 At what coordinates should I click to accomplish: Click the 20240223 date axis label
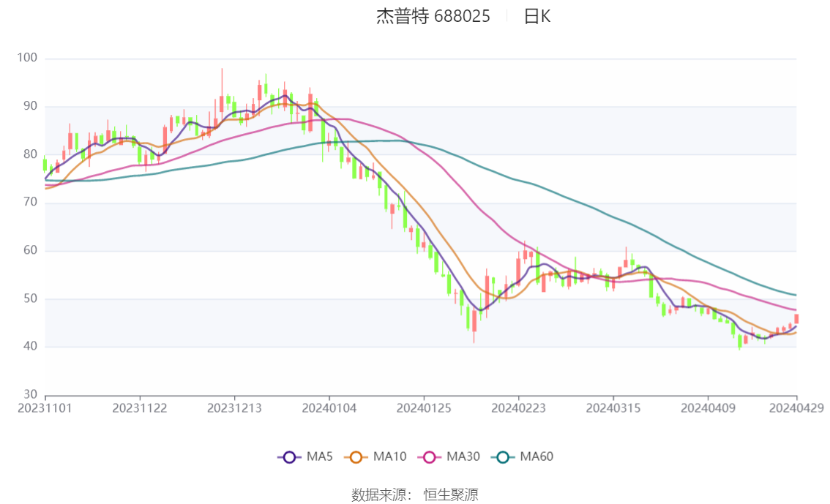tap(518, 408)
